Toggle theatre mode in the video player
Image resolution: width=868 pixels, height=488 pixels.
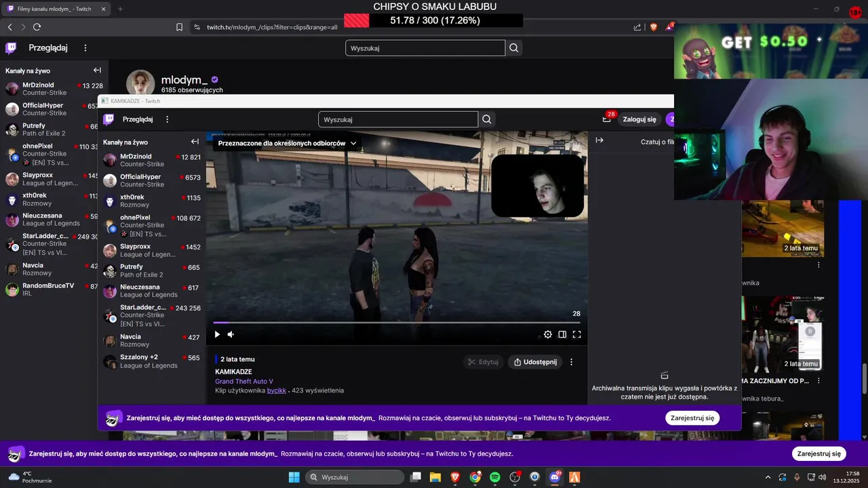coord(562,334)
